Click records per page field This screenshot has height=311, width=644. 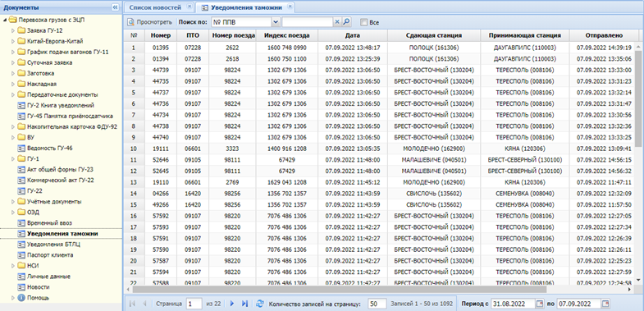pyautogui.click(x=377, y=304)
